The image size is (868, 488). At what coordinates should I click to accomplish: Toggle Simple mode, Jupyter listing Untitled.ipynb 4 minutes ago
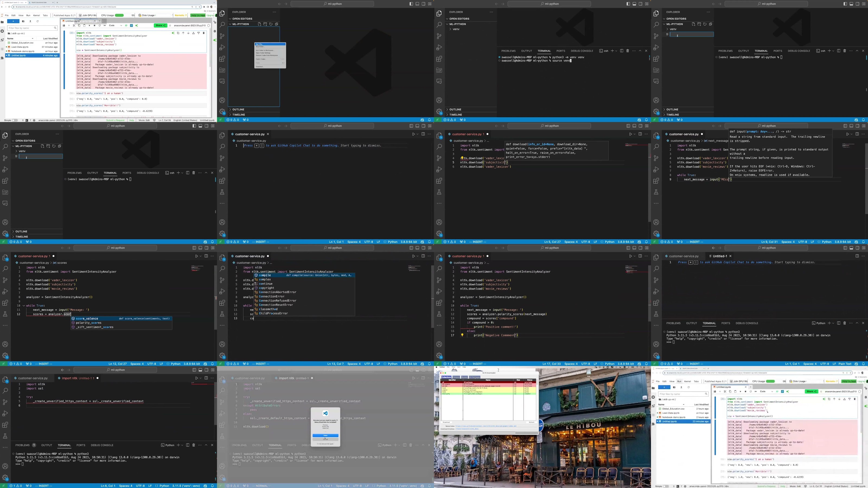coord(15,120)
